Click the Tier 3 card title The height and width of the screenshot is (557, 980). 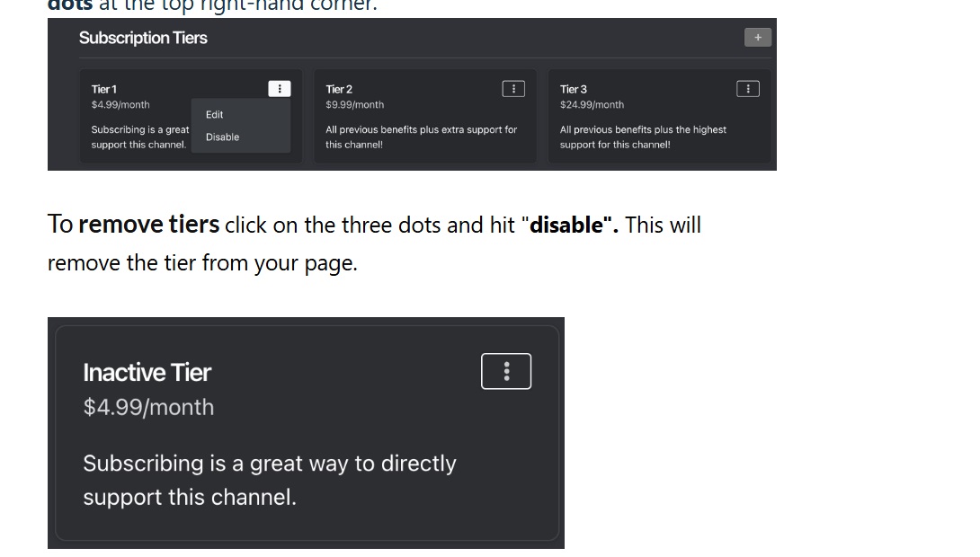pyautogui.click(x=574, y=89)
